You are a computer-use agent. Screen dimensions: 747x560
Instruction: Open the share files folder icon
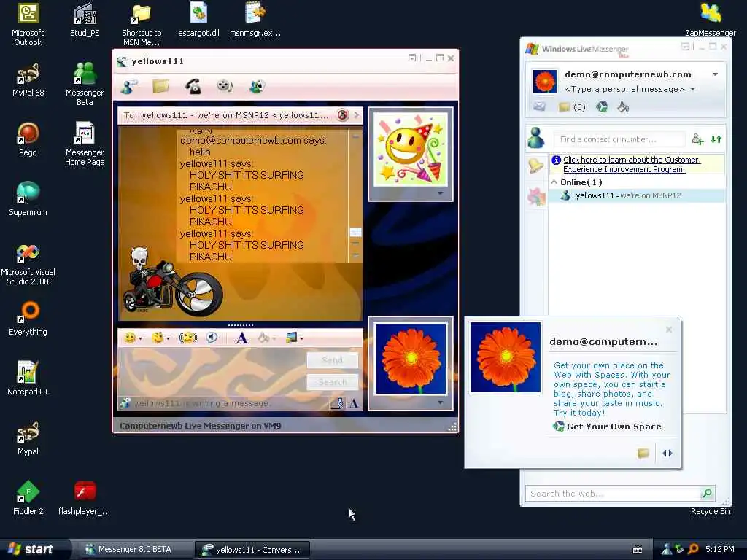coord(161,87)
